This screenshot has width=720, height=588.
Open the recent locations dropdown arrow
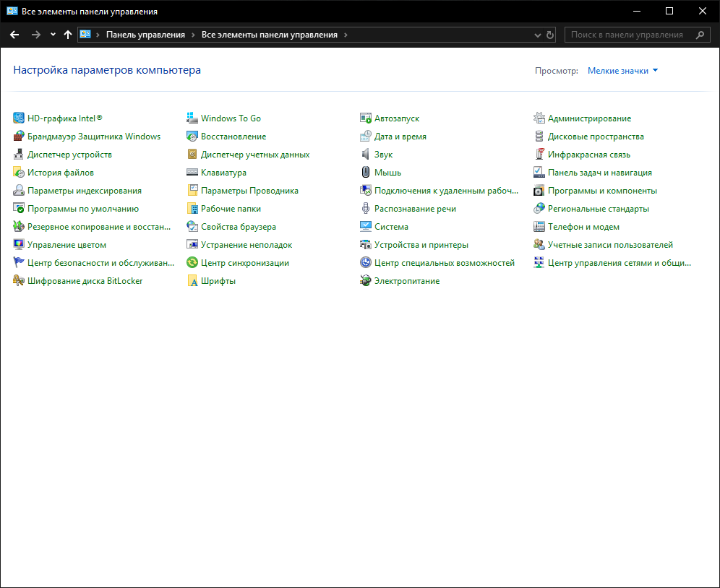click(x=53, y=35)
